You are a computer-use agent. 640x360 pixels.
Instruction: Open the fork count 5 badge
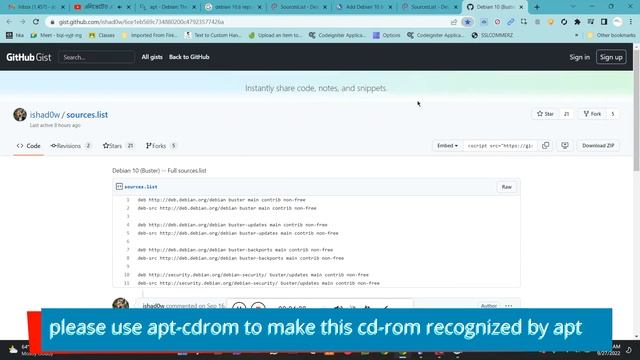click(613, 114)
